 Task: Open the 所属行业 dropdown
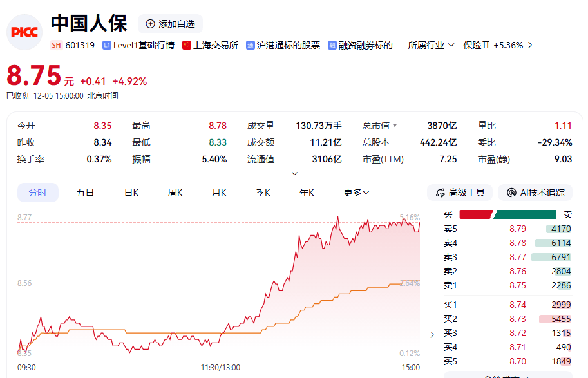tap(431, 45)
